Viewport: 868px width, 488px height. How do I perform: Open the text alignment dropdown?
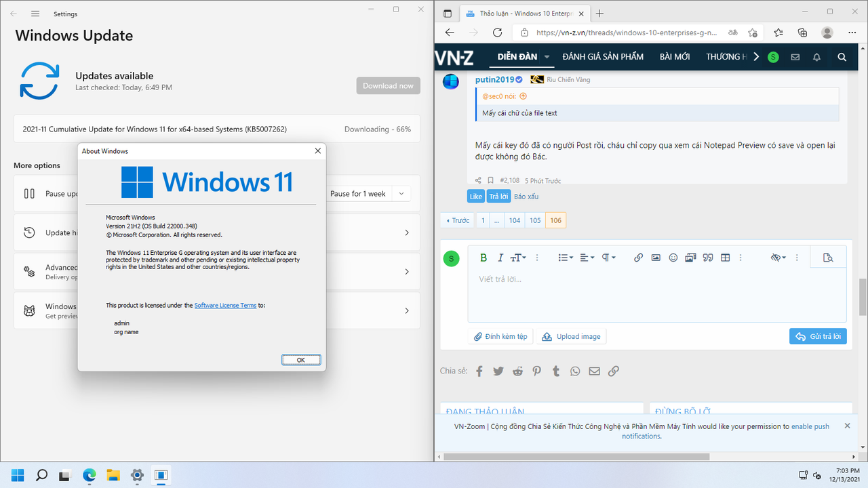coord(587,258)
